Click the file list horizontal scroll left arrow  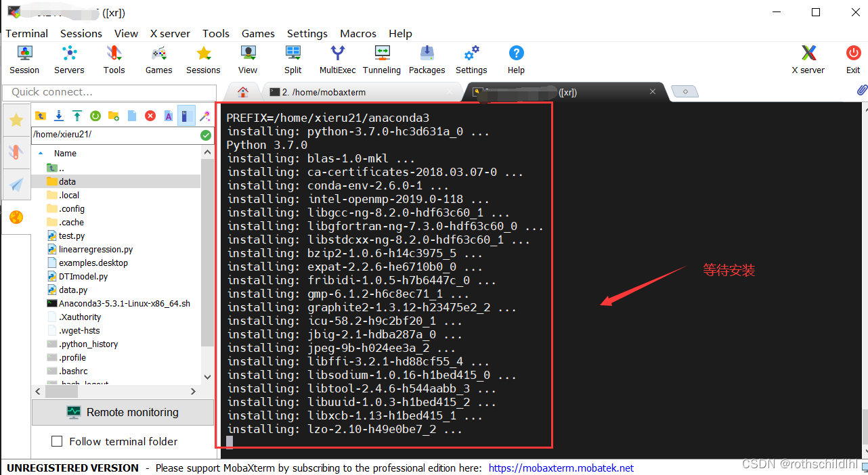(x=39, y=391)
